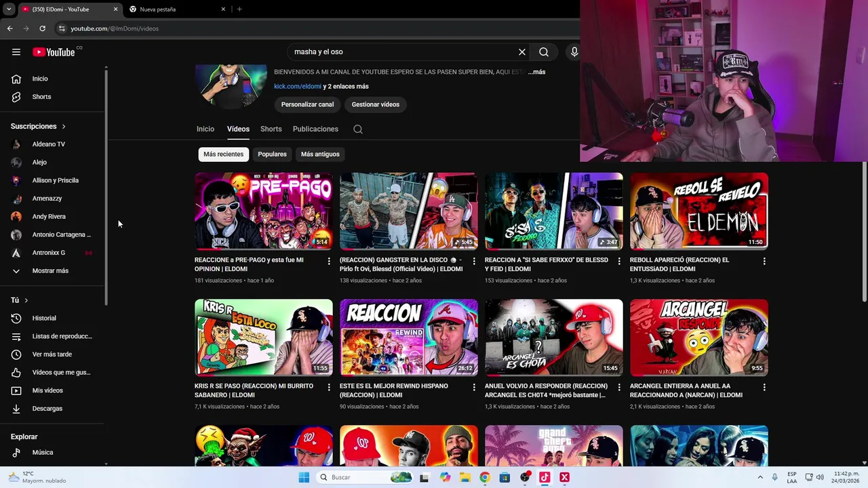Click the page vertical scrollbar on the right
This screenshot has width=868, height=488.
pos(864,230)
